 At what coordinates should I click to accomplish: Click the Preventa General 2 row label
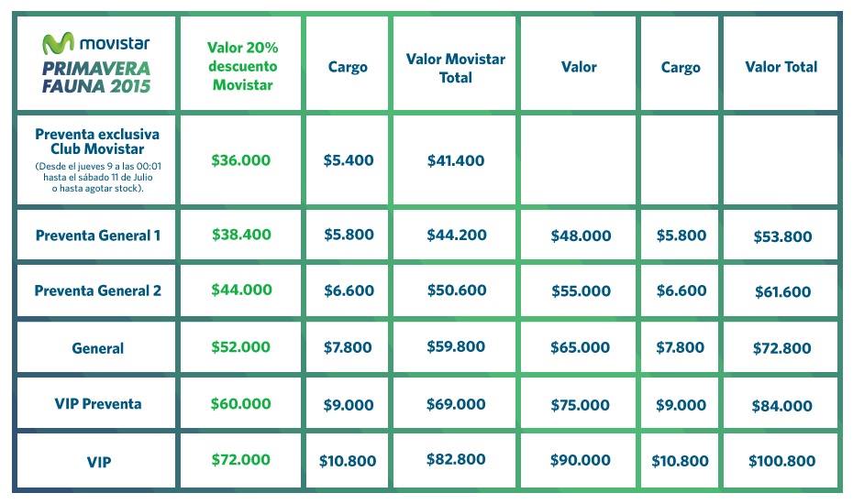coord(98,291)
